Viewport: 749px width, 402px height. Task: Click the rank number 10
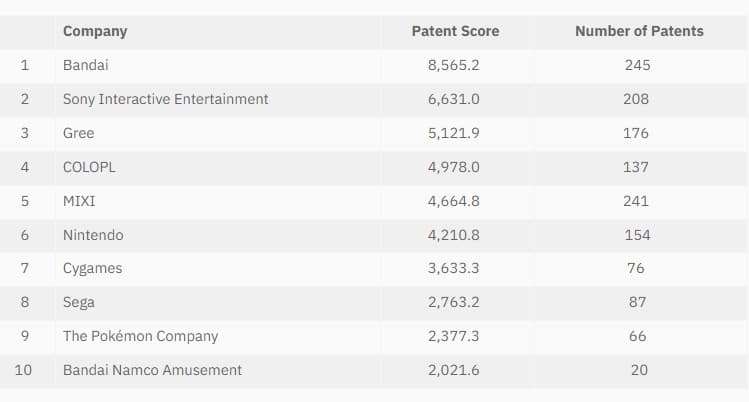[23, 370]
